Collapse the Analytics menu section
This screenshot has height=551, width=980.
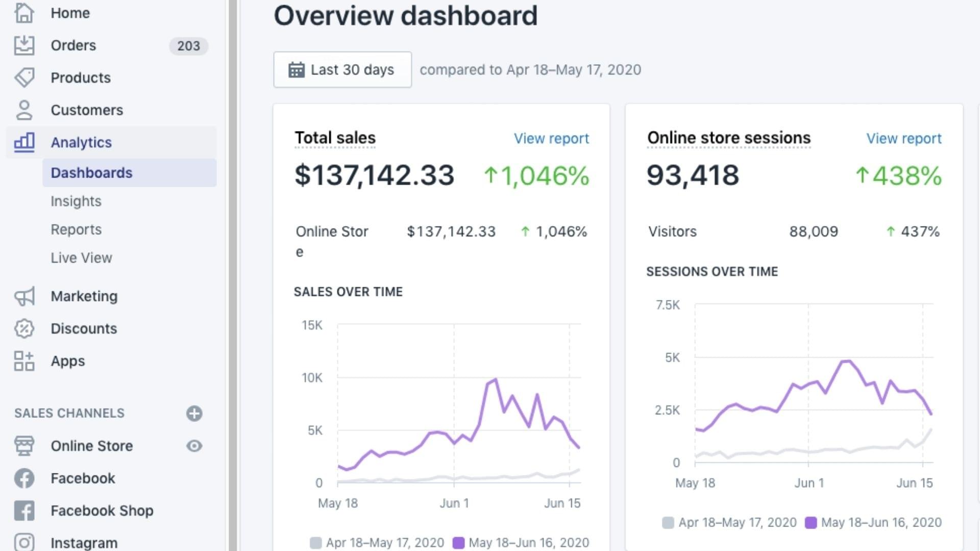[81, 142]
